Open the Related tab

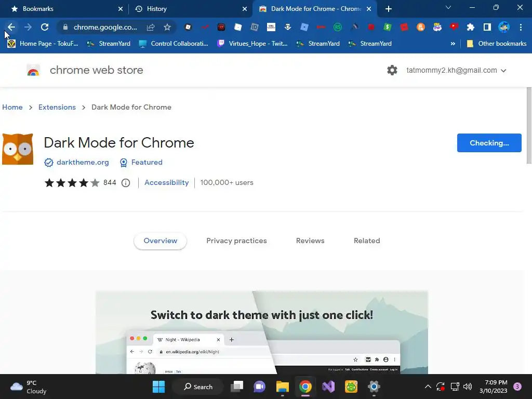tap(367, 241)
